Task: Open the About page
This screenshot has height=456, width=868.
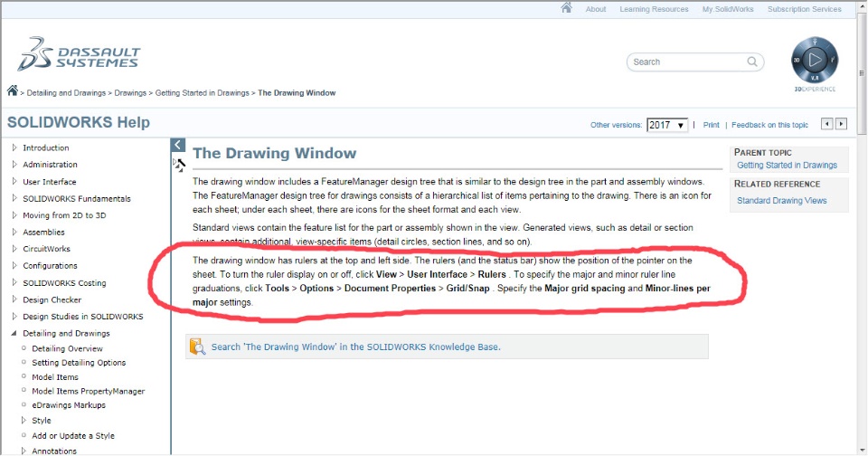Action: tap(596, 9)
